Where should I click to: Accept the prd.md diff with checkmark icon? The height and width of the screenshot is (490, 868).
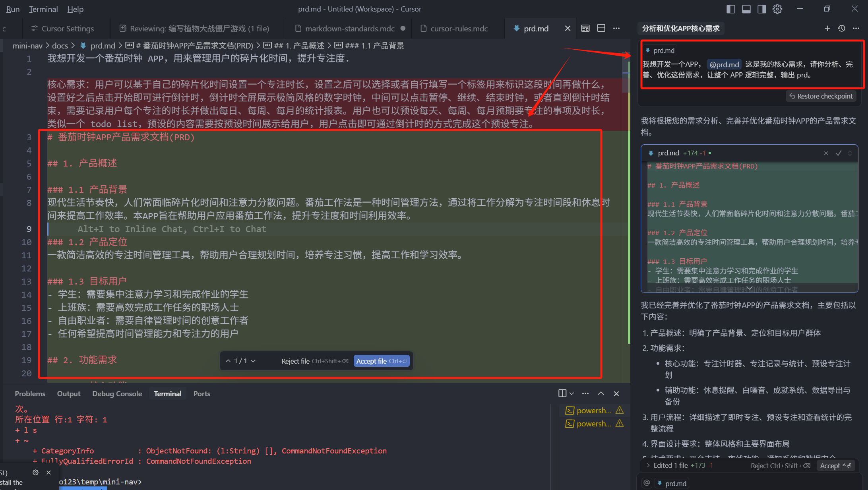coord(839,153)
